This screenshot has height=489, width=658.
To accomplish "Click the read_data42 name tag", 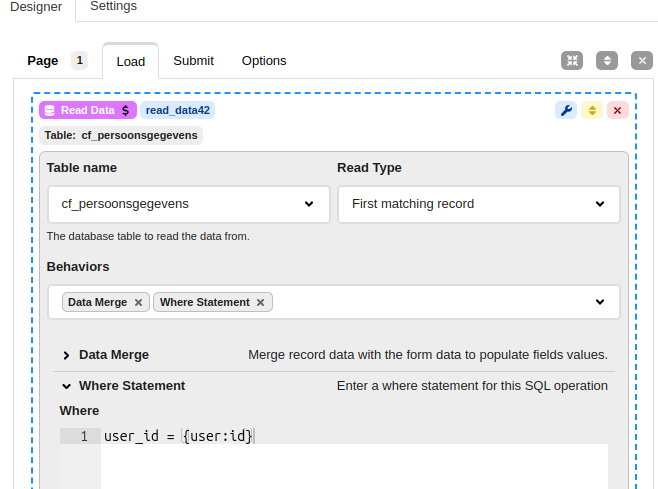I will (178, 110).
